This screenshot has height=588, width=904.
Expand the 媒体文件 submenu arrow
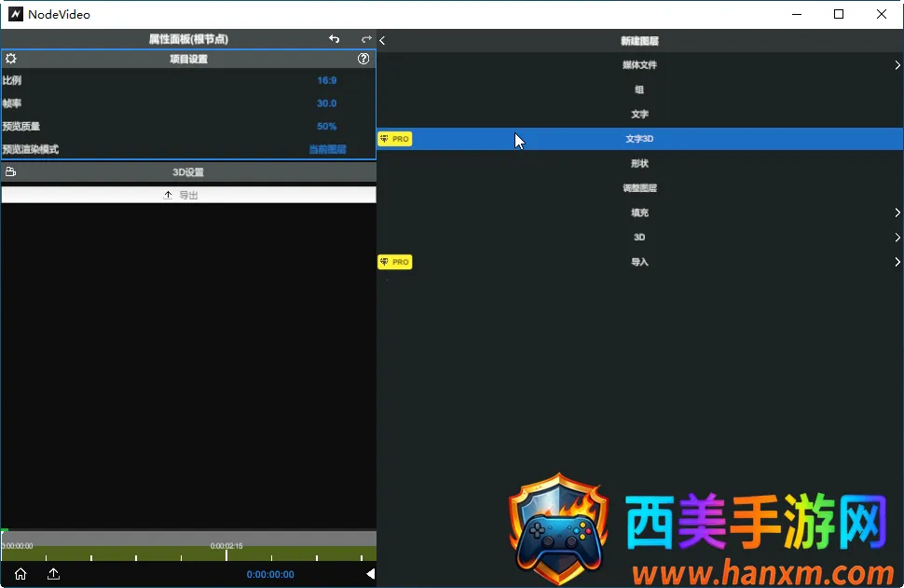click(x=897, y=65)
